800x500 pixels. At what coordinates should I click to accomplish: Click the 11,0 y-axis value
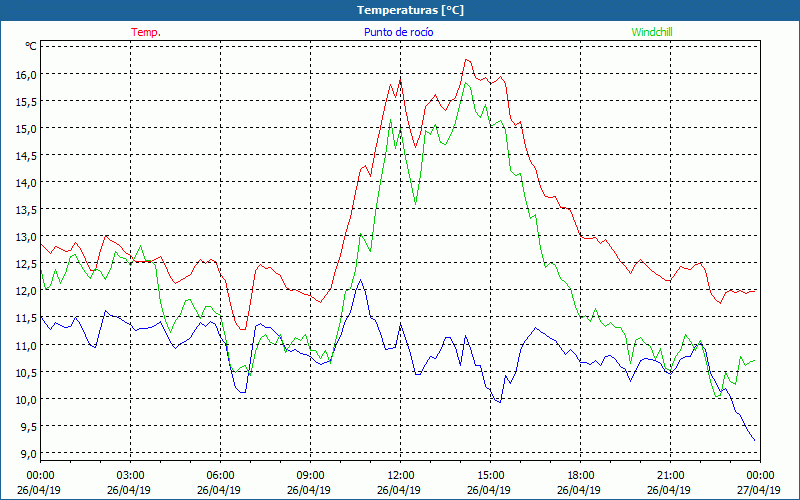(x=28, y=345)
